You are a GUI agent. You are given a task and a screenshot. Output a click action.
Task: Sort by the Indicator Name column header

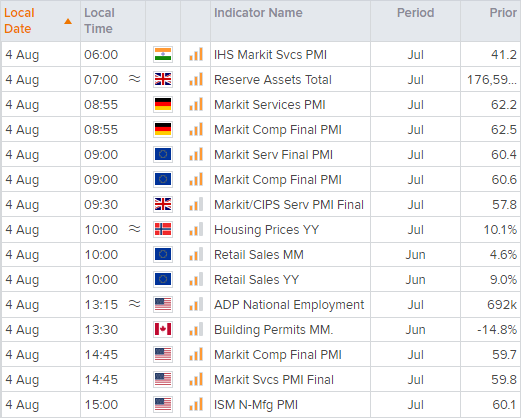pyautogui.click(x=258, y=13)
